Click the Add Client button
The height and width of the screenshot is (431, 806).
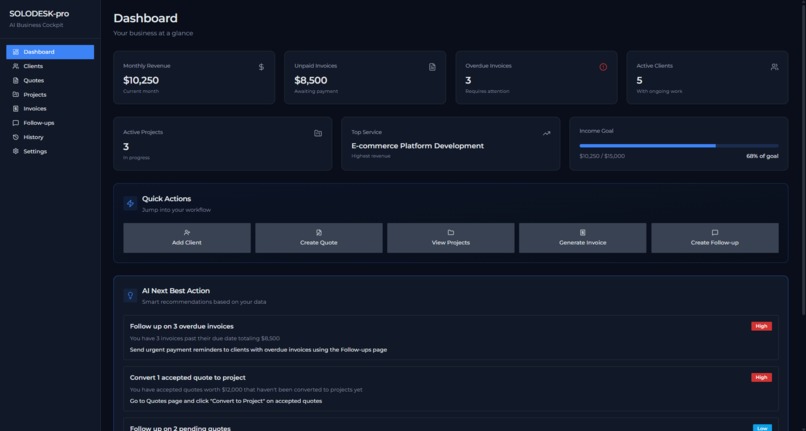pyautogui.click(x=187, y=238)
